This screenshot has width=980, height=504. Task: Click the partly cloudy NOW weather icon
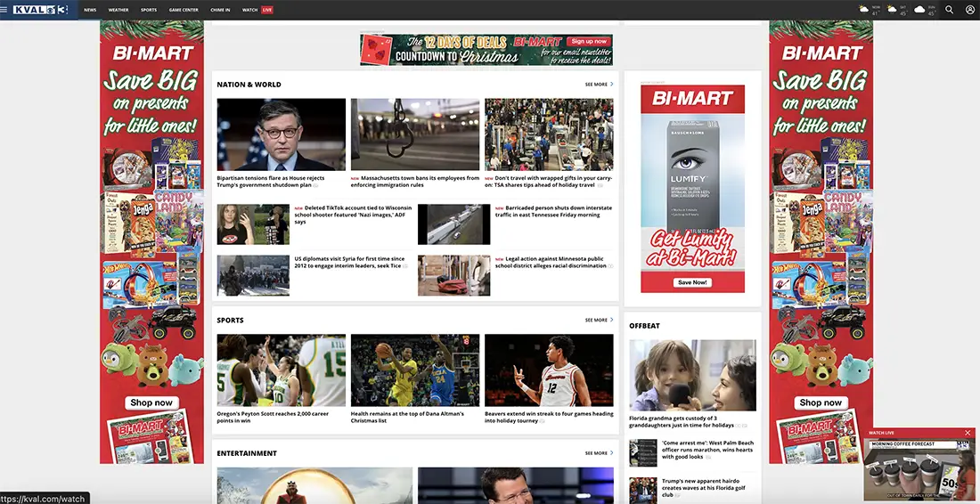point(864,10)
